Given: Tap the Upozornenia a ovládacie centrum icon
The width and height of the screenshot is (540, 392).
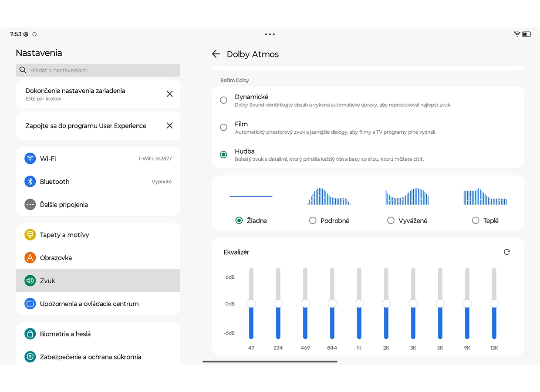Looking at the screenshot, I should [30, 304].
